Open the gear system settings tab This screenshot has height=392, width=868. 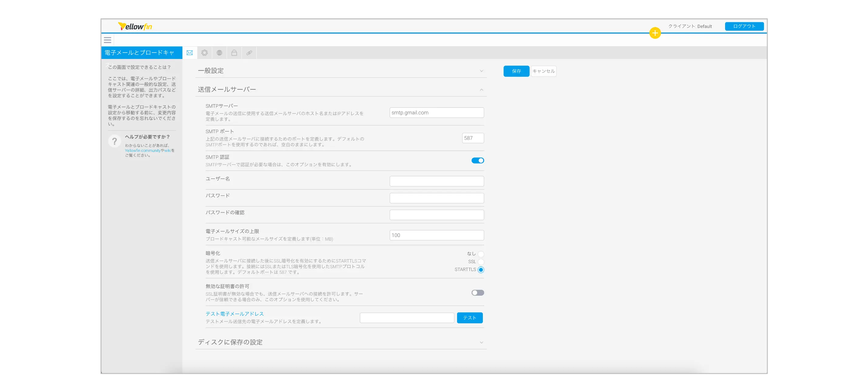click(x=205, y=53)
